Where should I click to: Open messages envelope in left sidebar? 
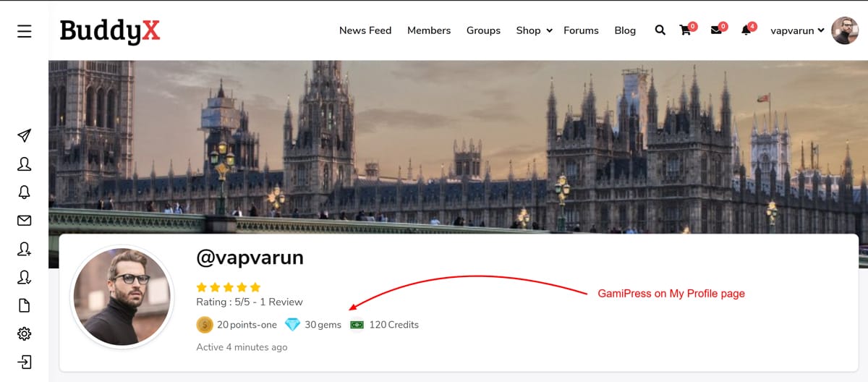tap(24, 221)
